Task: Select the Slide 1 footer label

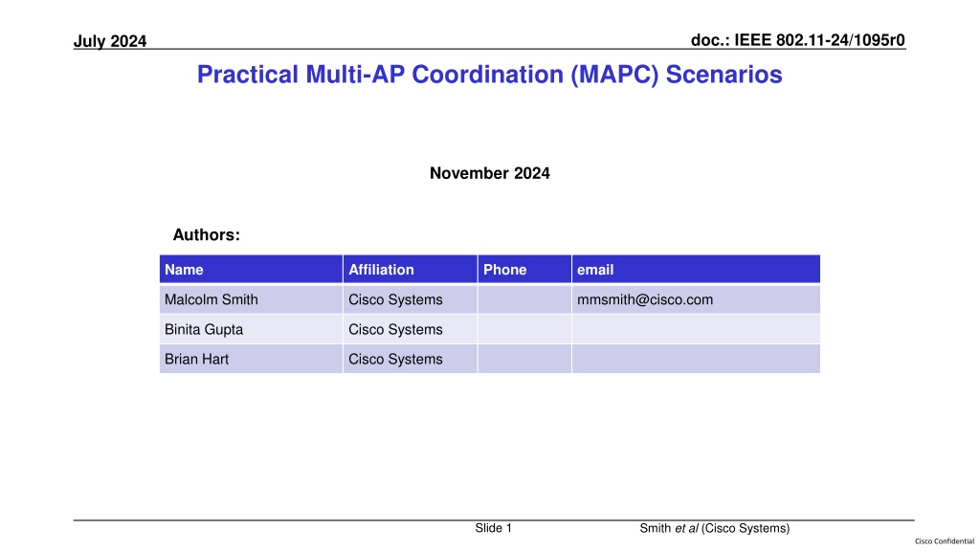Action: [493, 528]
